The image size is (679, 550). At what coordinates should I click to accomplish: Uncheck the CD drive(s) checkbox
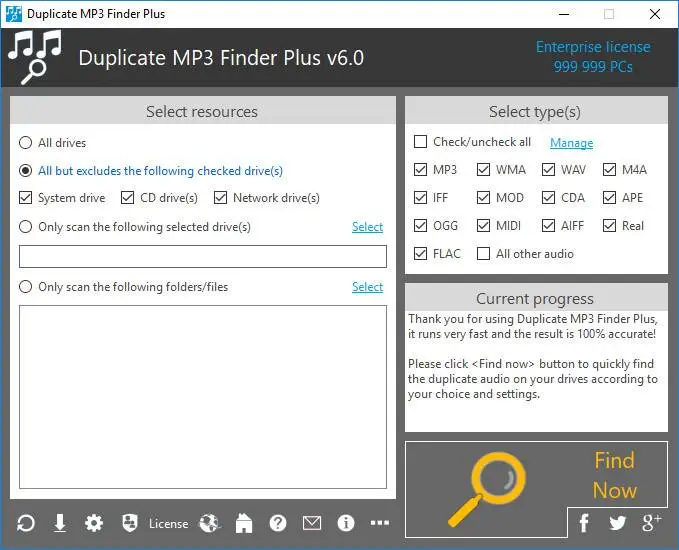click(127, 197)
